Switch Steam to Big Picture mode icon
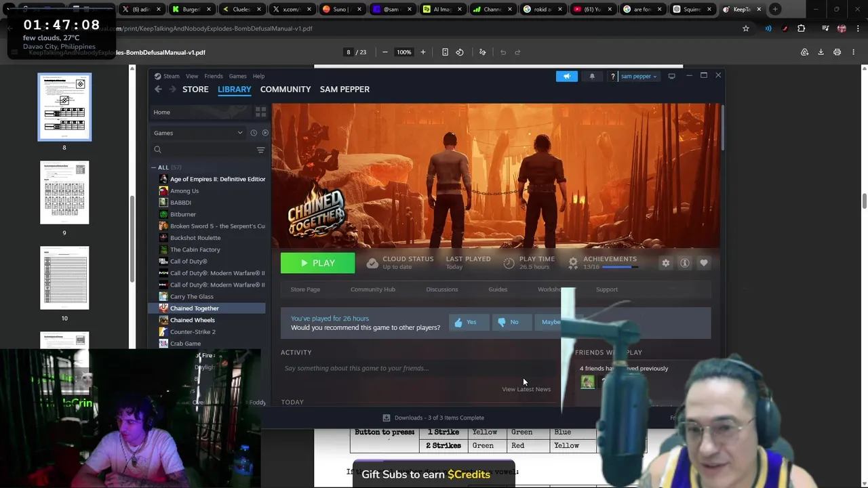This screenshot has height=488, width=868. 672,76
